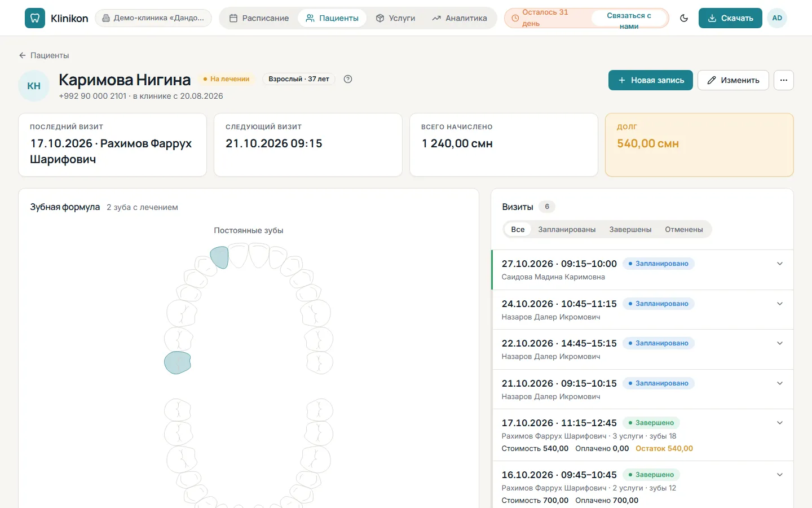Viewport: 812px width, 508px height.
Task: Click doctor name Саидова Мадина Каримовна
Action: (x=553, y=277)
